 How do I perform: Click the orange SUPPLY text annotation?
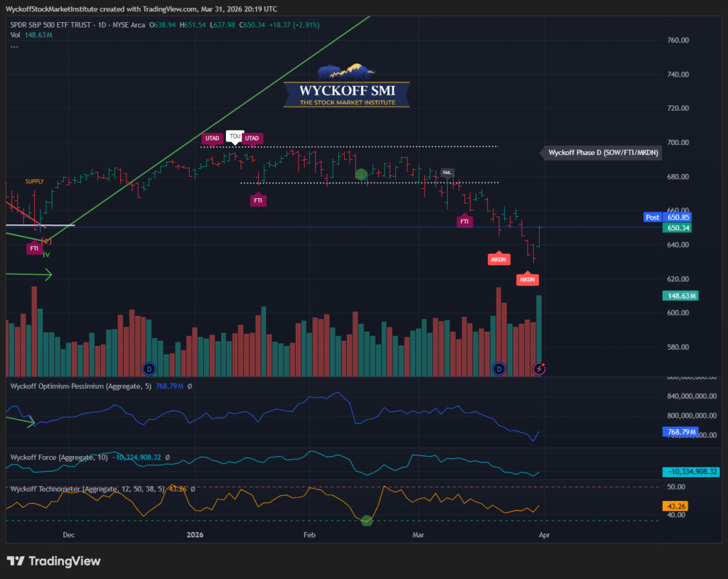click(35, 182)
